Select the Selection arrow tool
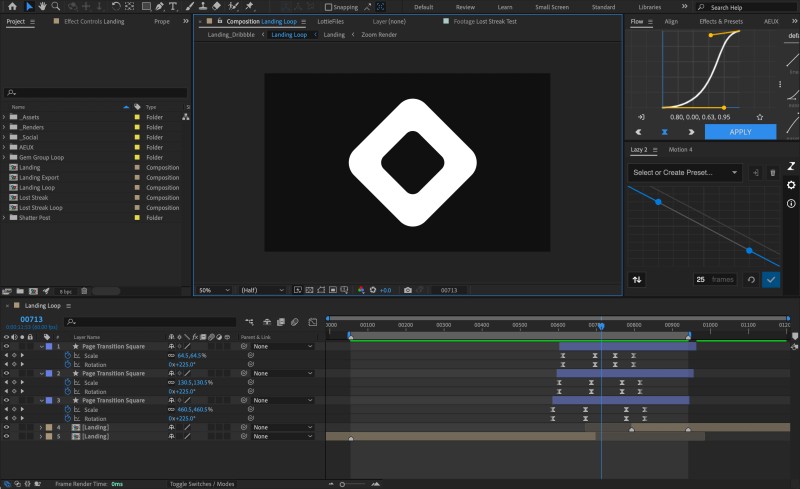 (29, 7)
